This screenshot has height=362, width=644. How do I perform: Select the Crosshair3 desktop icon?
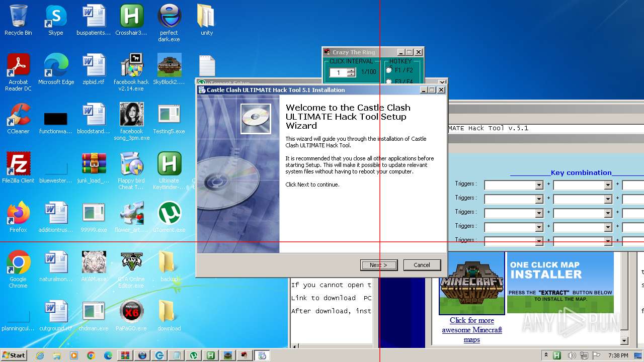131,20
